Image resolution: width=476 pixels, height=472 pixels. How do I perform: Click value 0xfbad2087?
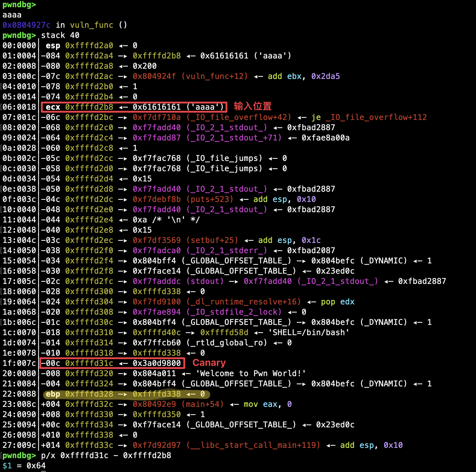coord(311,250)
